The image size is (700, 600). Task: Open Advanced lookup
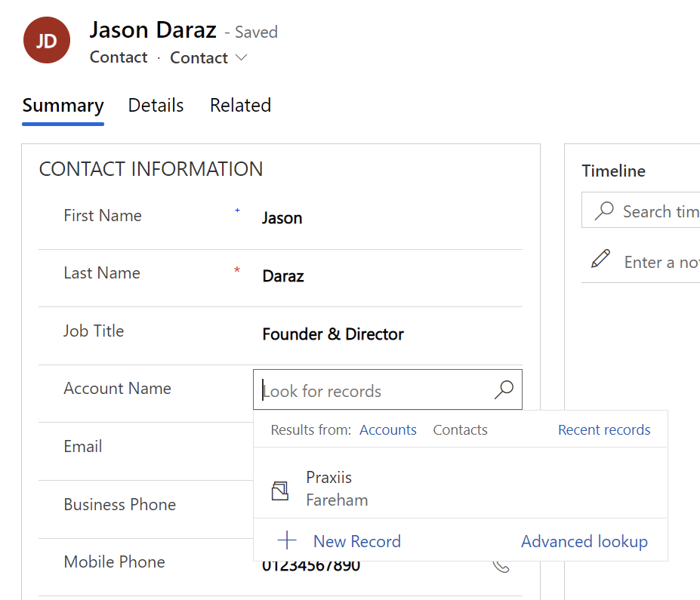click(584, 541)
